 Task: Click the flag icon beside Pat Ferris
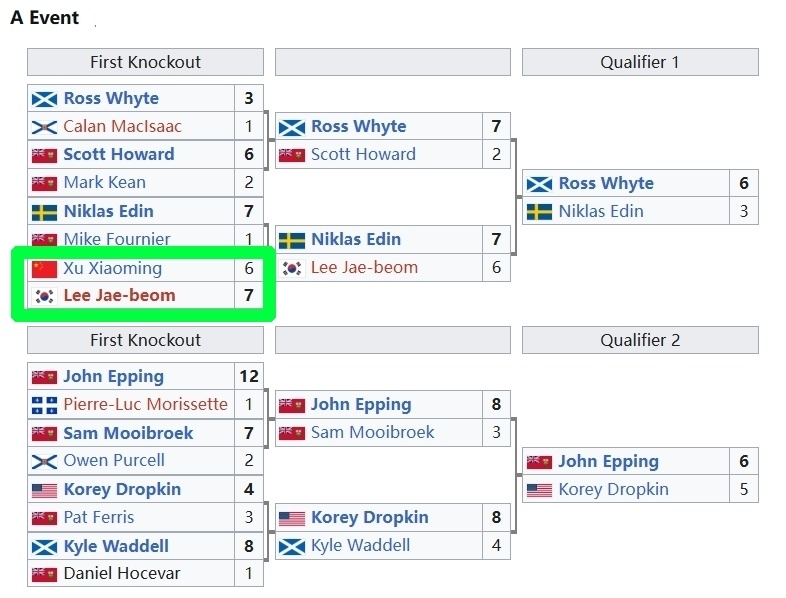pyautogui.click(x=44, y=518)
